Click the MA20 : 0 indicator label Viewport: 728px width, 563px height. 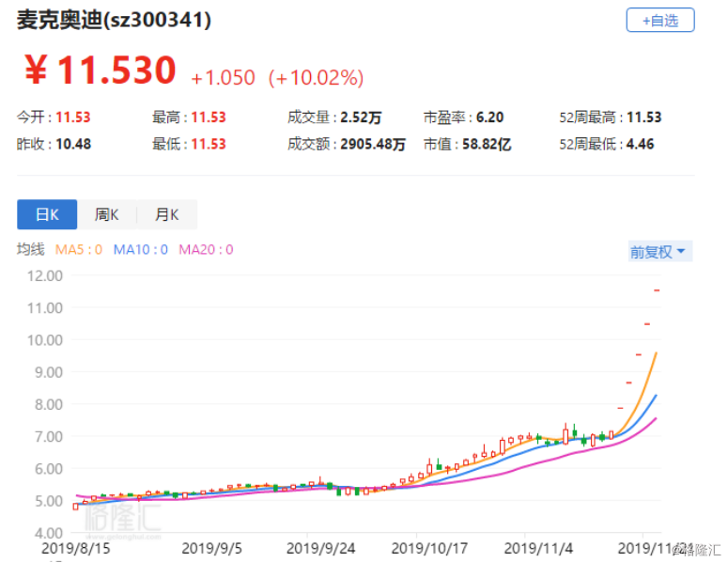[206, 250]
